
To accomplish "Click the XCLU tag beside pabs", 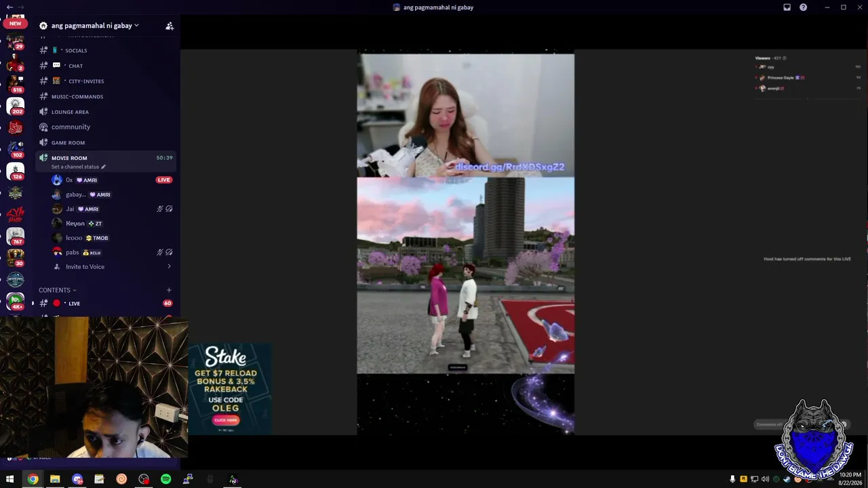I will pos(92,253).
